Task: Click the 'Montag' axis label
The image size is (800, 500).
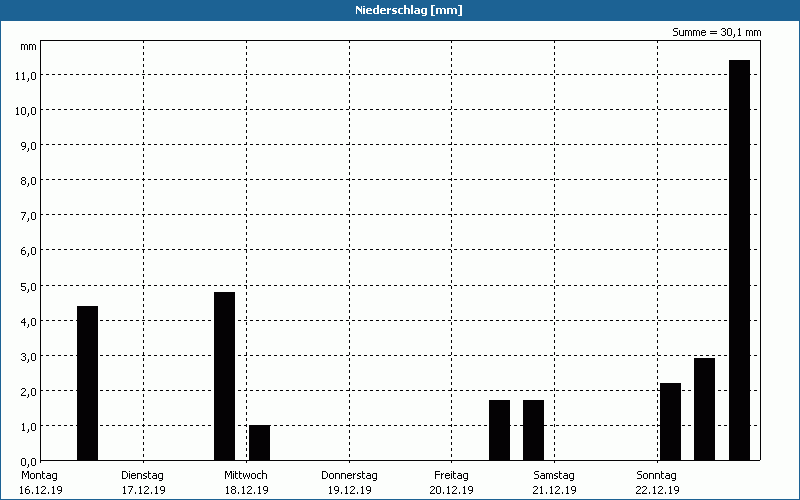Action: [39, 475]
